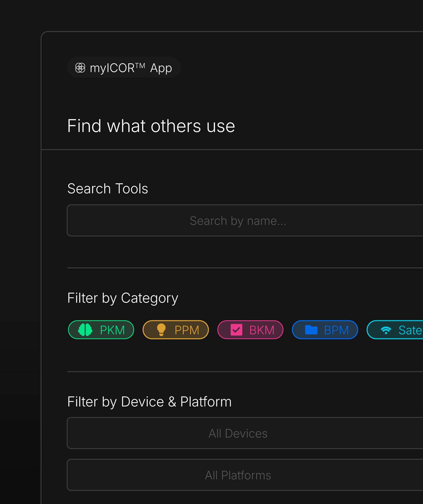Enable the BPM category filter label

(x=336, y=330)
